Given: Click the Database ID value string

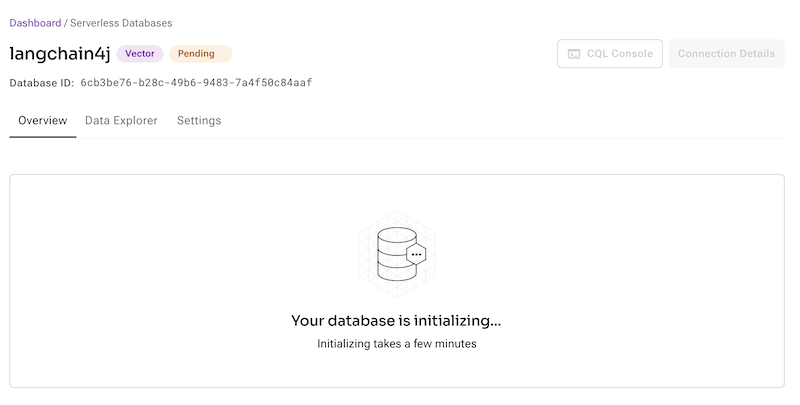Looking at the screenshot, I should pos(196,83).
